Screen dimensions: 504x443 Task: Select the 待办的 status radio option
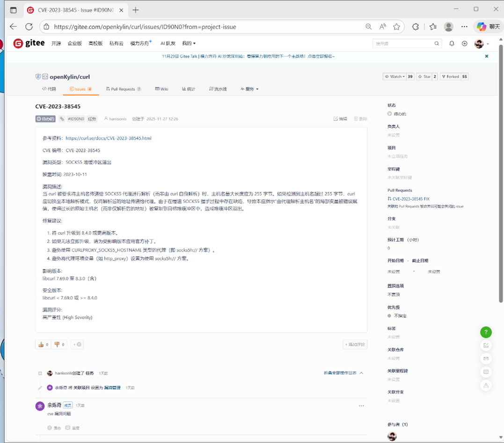tap(389, 113)
